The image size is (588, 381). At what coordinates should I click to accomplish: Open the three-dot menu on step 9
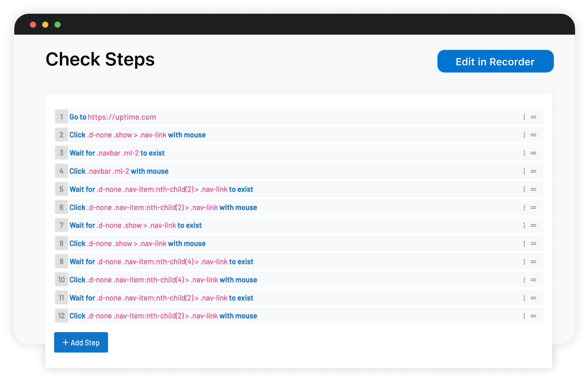pos(524,262)
